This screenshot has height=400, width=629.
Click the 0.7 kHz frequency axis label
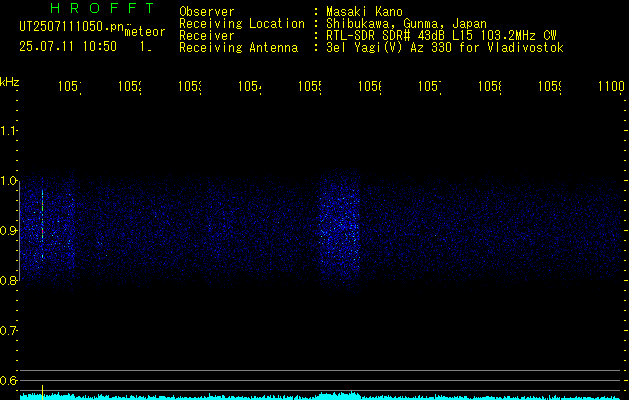click(8, 330)
